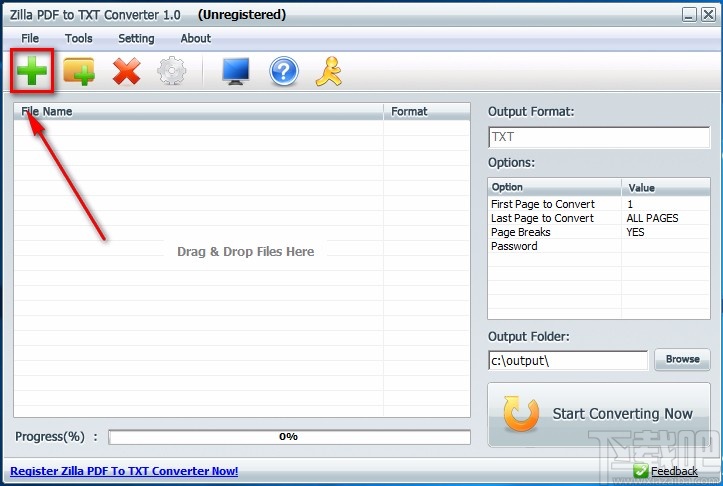This screenshot has height=486, width=723.
Task: Open the Setting menu
Action: click(136, 38)
